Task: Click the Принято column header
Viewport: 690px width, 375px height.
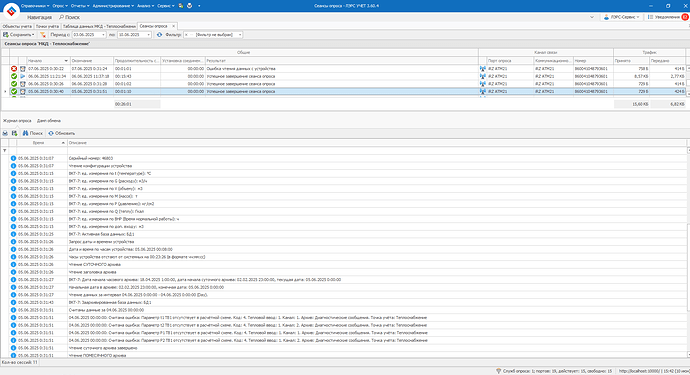Action: click(631, 61)
